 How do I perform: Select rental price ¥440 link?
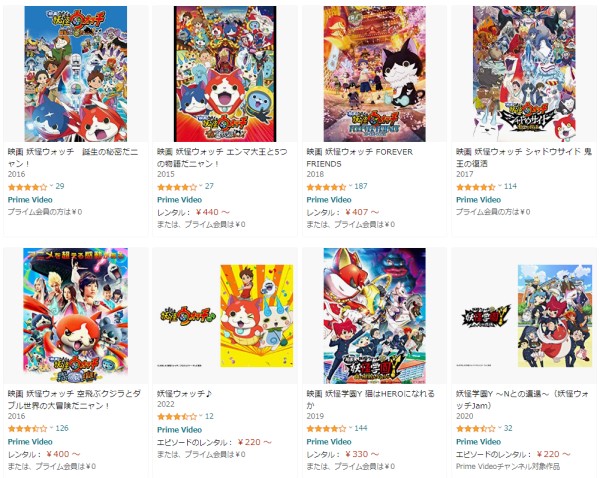click(x=212, y=212)
